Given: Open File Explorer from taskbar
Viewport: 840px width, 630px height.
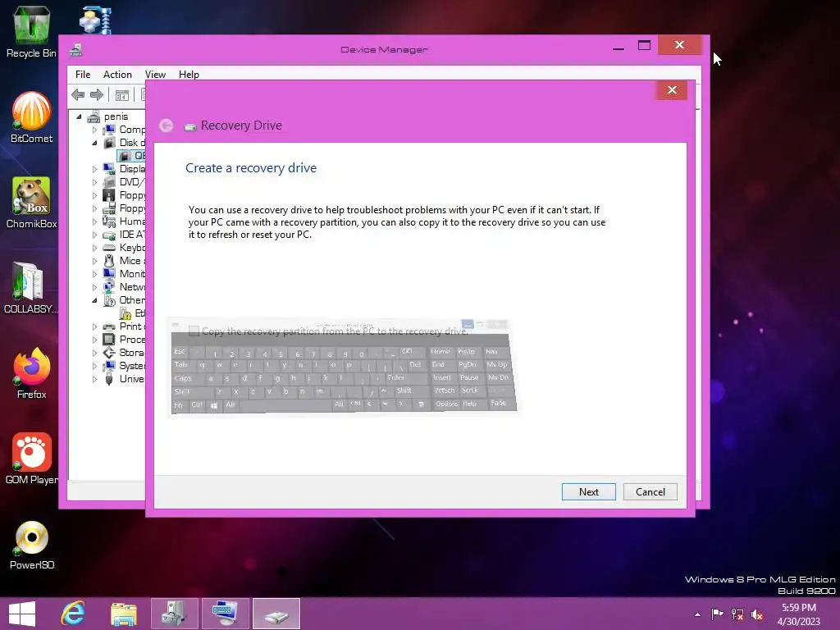Looking at the screenshot, I should point(123,614).
